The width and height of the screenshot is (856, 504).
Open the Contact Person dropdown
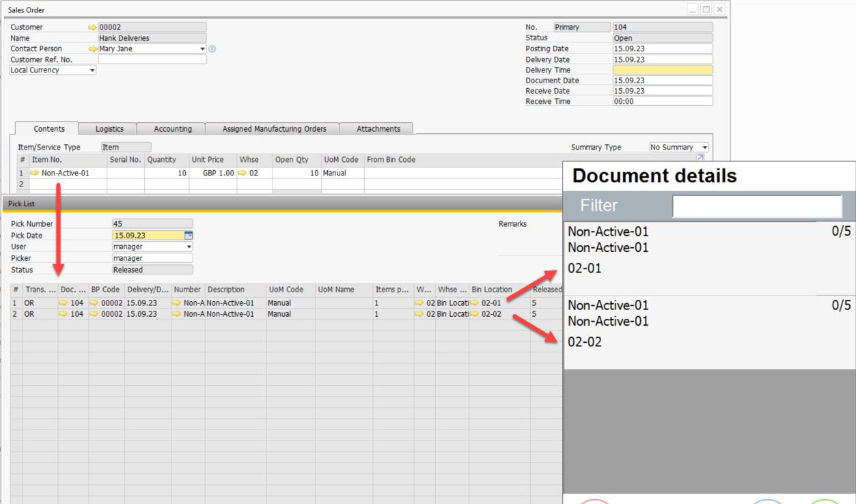tap(202, 49)
